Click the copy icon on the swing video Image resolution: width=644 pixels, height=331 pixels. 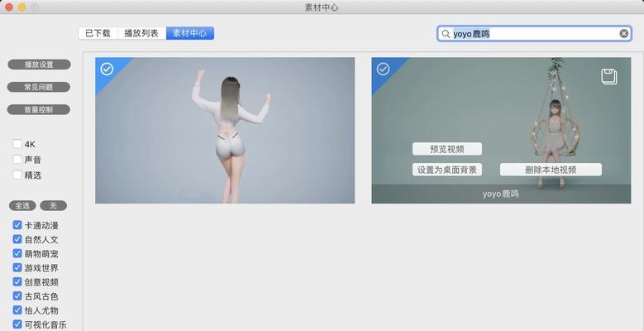609,76
